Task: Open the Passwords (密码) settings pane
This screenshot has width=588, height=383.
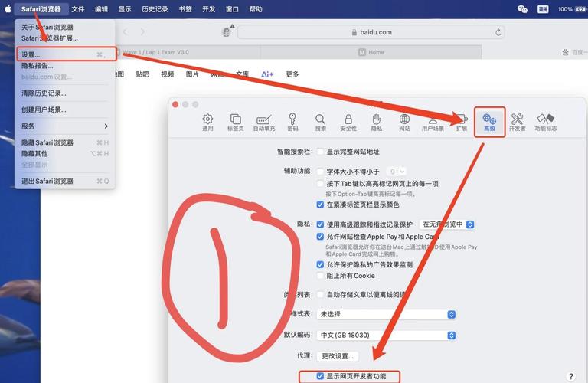Action: [x=292, y=123]
